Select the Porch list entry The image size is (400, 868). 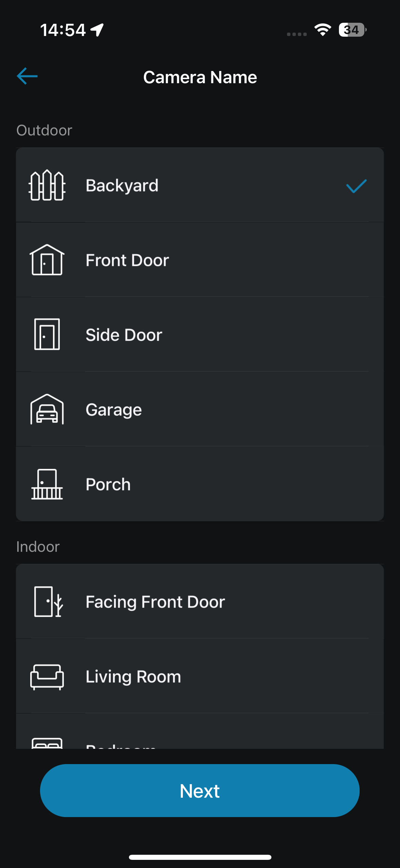tap(200, 484)
